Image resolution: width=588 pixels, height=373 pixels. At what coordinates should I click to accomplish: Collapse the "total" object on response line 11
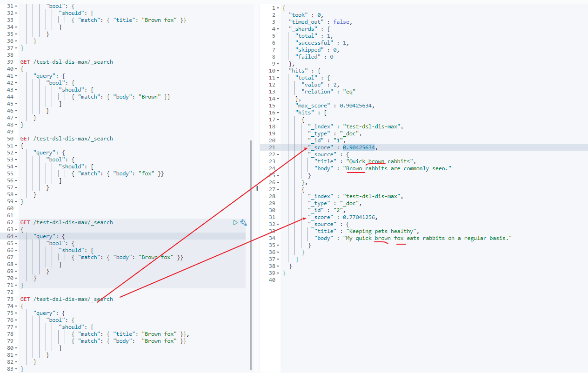[x=278, y=78]
